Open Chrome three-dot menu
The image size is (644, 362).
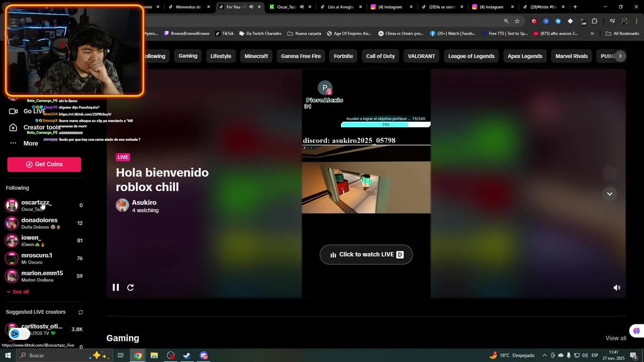(637, 21)
